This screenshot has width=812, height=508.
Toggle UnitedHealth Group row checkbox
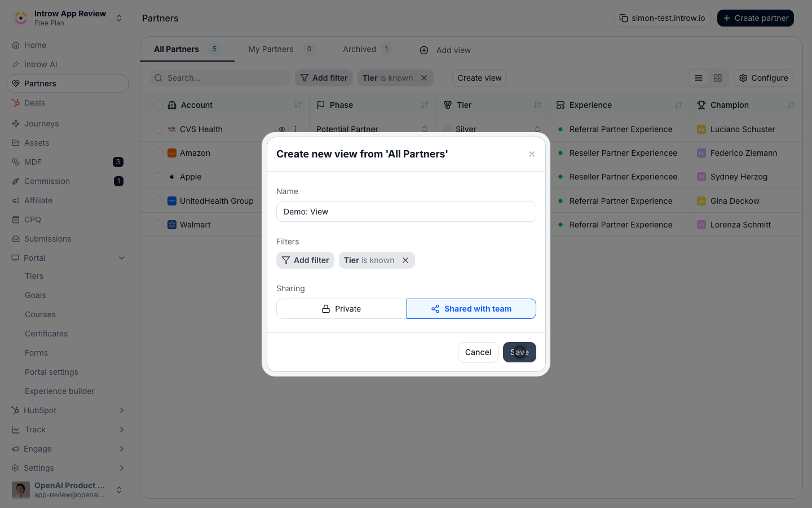(x=158, y=201)
